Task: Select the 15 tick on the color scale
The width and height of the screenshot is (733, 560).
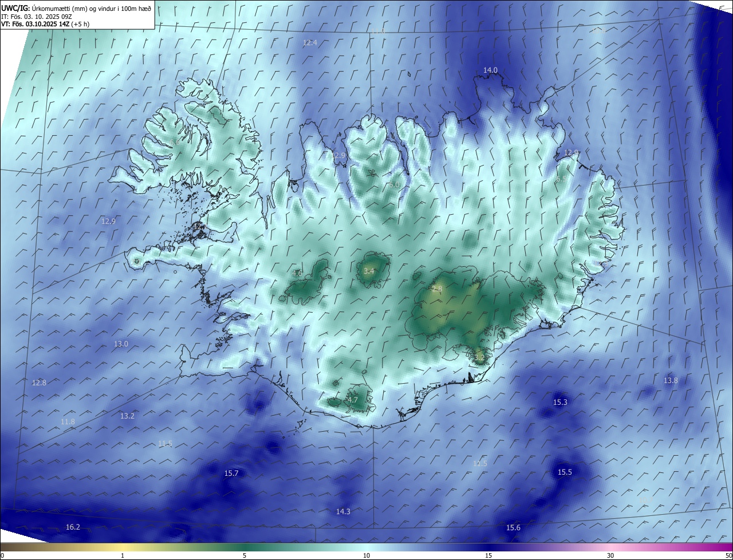Action: pos(488,556)
